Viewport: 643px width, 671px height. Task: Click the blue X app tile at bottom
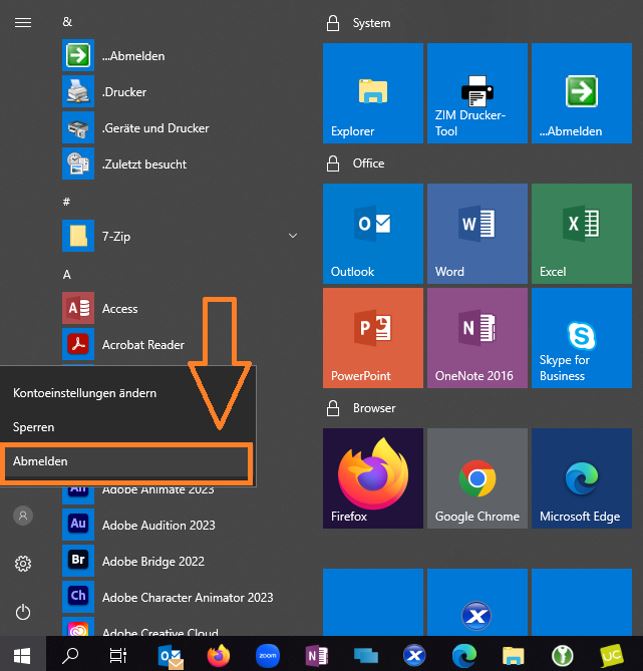pos(477,602)
